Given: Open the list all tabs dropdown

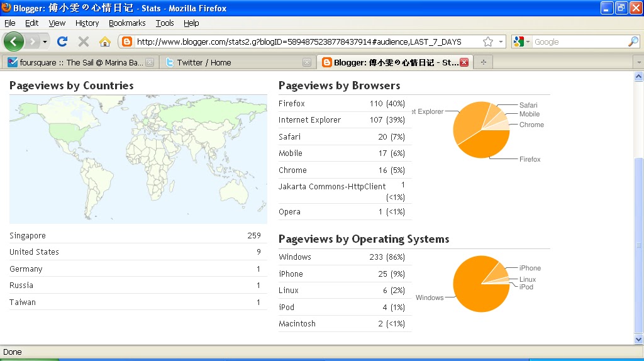Looking at the screenshot, I should [x=639, y=62].
